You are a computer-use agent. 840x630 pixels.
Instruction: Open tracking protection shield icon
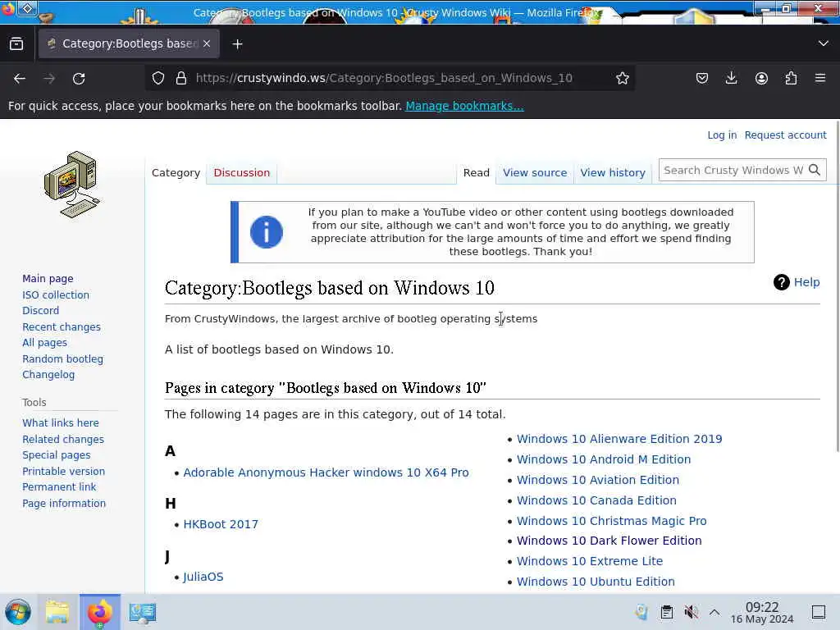point(158,78)
